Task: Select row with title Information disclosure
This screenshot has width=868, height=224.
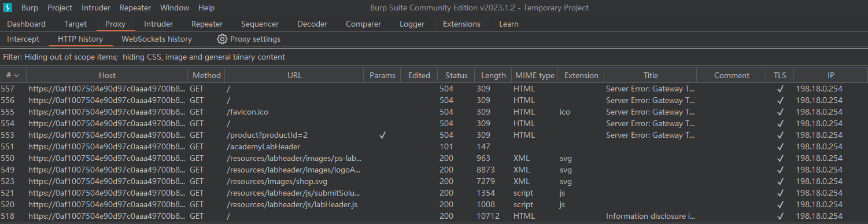Action: tap(434, 216)
